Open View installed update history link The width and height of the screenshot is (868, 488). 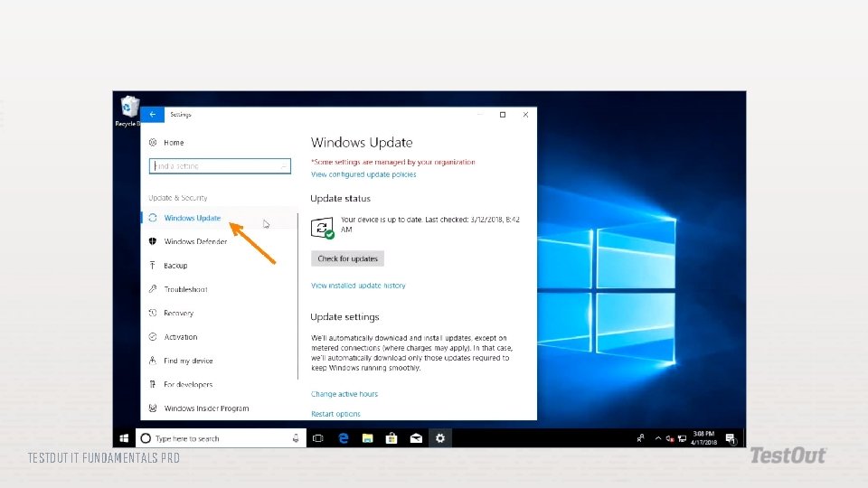click(x=358, y=286)
